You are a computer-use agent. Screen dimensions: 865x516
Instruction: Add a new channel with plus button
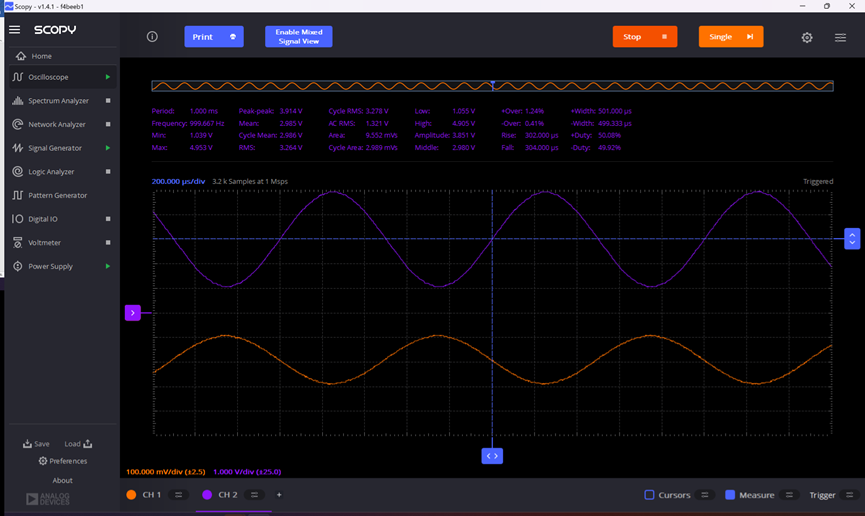tap(279, 495)
